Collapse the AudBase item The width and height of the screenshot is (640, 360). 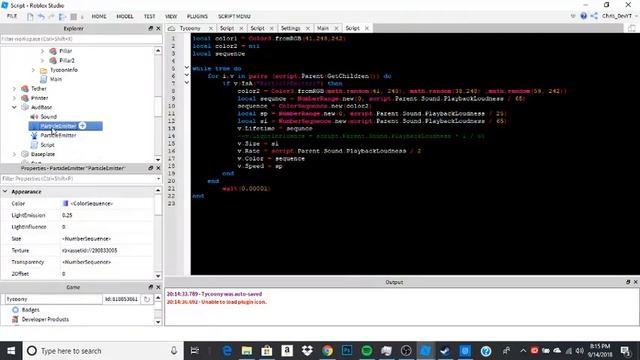(x=14, y=107)
